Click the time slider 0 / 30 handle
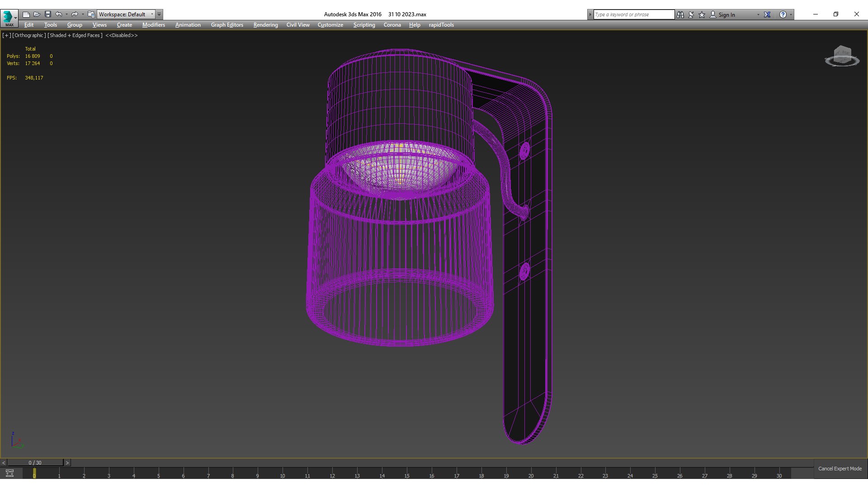 35,463
